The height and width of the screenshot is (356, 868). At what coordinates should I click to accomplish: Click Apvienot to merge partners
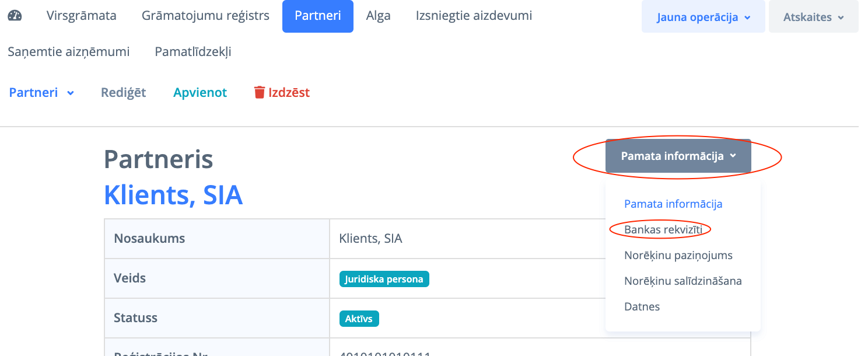pos(200,92)
